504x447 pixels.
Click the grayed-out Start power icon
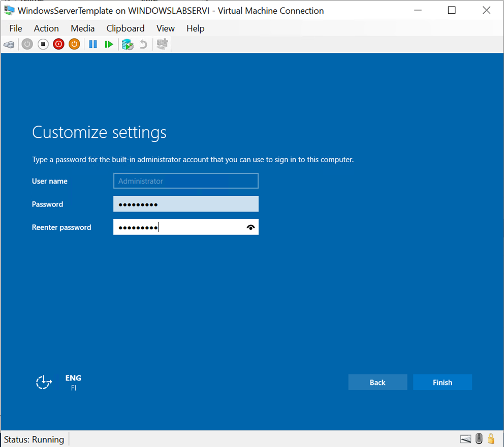tap(27, 45)
